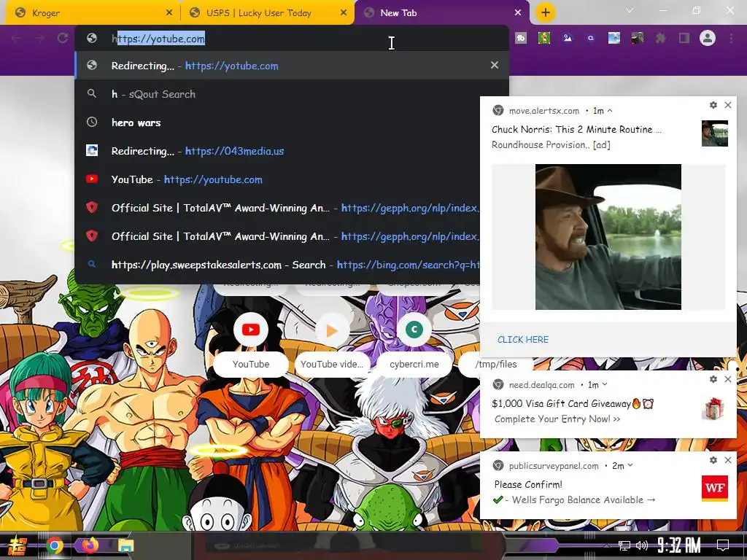Screen dimensions: 747x560
Task: Expand the need.dealqa.com notification
Action: (x=605, y=384)
